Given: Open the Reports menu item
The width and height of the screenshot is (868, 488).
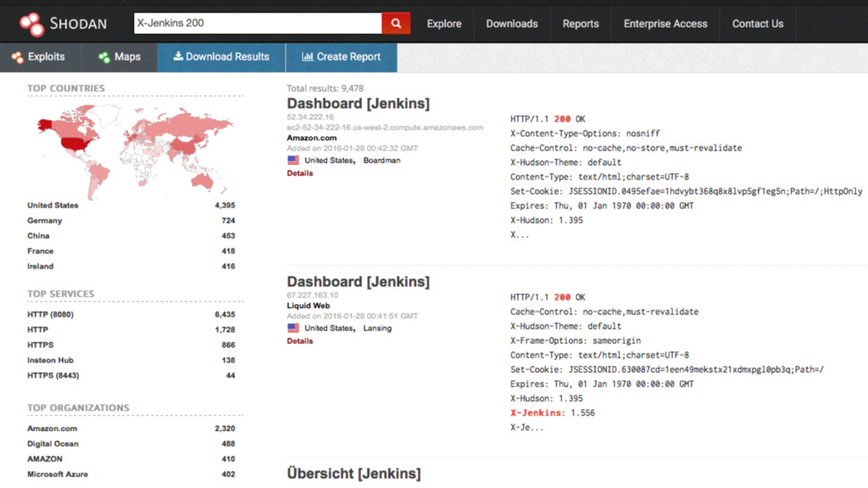Looking at the screenshot, I should [581, 24].
